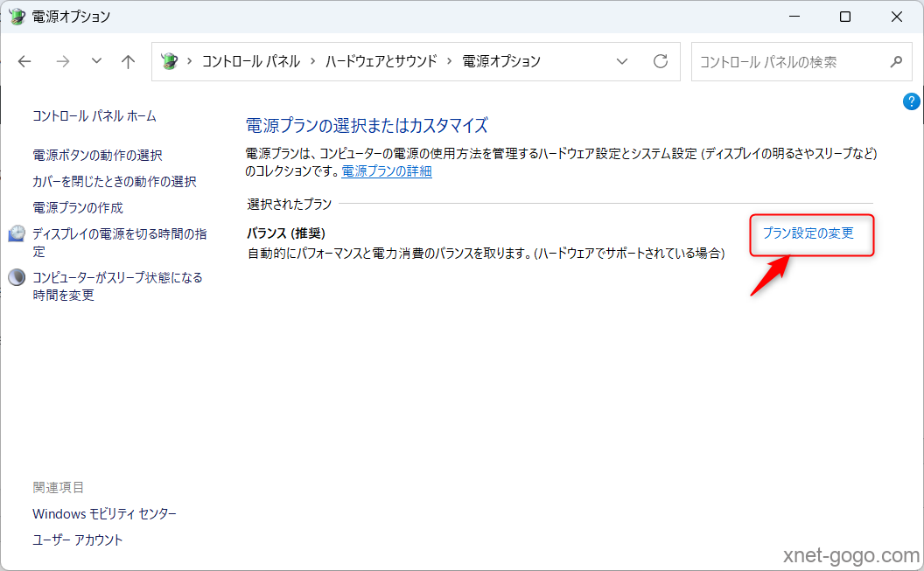Navigate to ハードウェアとサウンド breadcrumb
The height and width of the screenshot is (571, 924).
coord(381,61)
